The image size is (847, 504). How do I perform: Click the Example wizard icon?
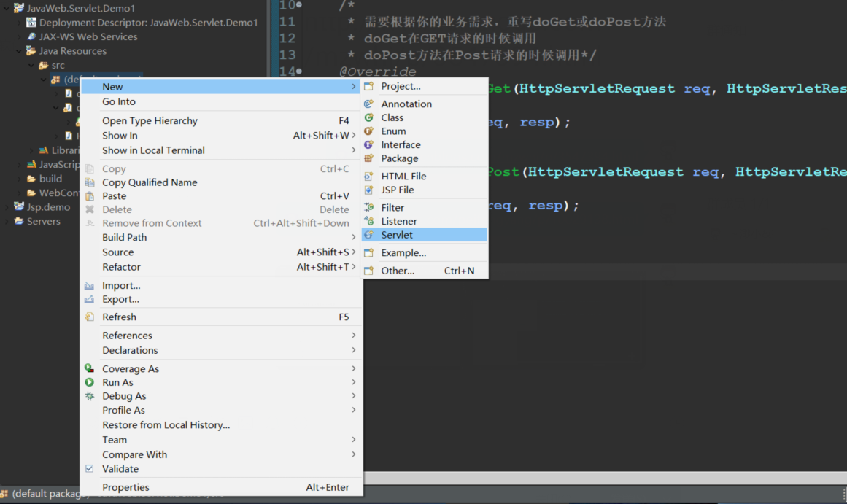(369, 253)
